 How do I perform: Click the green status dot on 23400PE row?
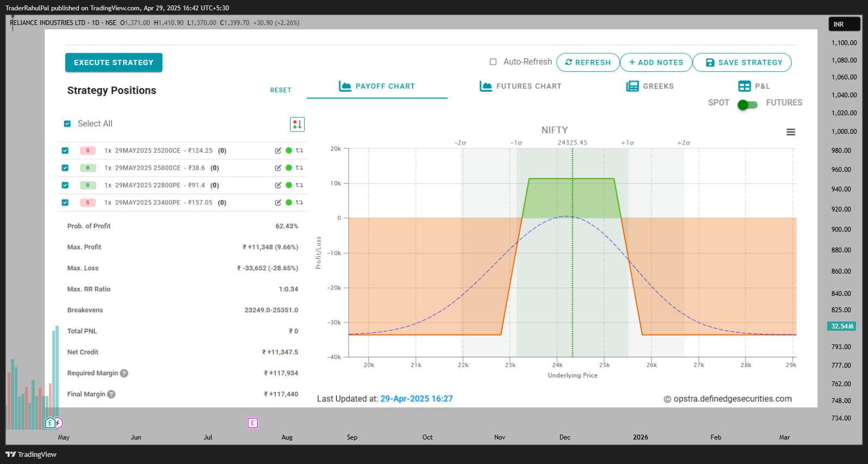pyautogui.click(x=289, y=203)
